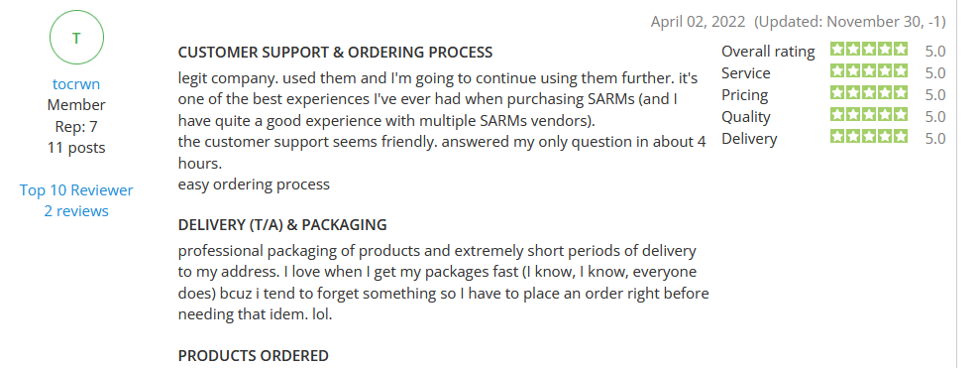Click the April 02, 2022 review date
This screenshot has height=368, width=980.
[699, 22]
